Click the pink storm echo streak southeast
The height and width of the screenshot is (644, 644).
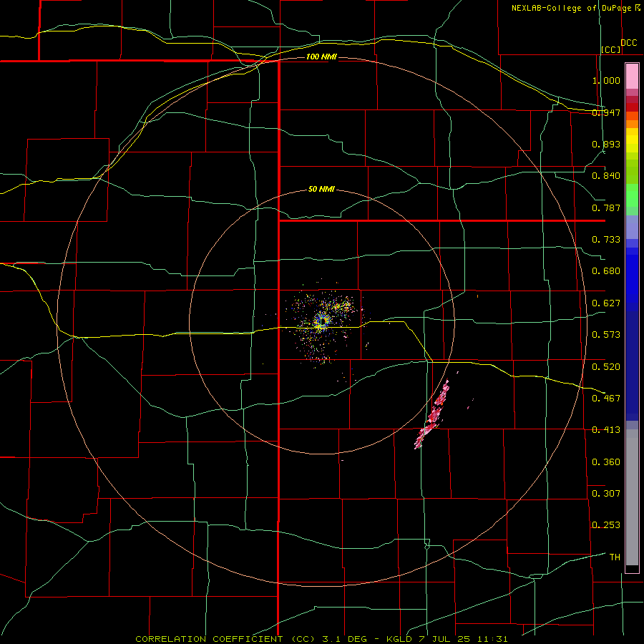tap(432, 415)
